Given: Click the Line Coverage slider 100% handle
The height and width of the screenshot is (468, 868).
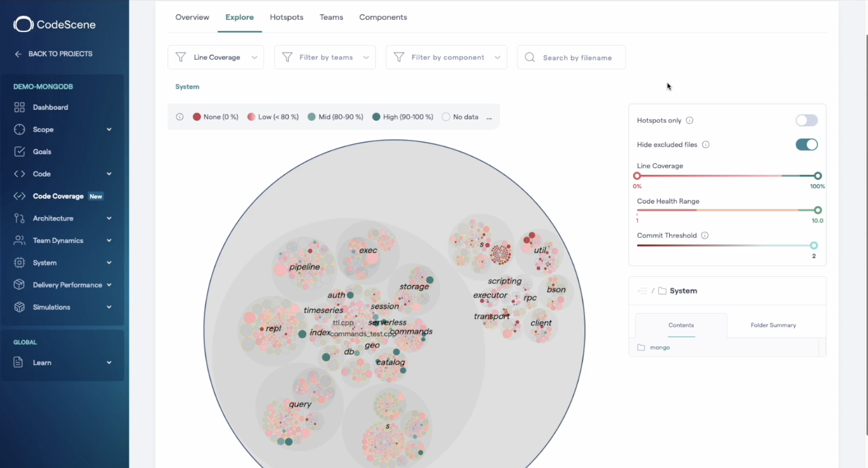Looking at the screenshot, I should 818,176.
